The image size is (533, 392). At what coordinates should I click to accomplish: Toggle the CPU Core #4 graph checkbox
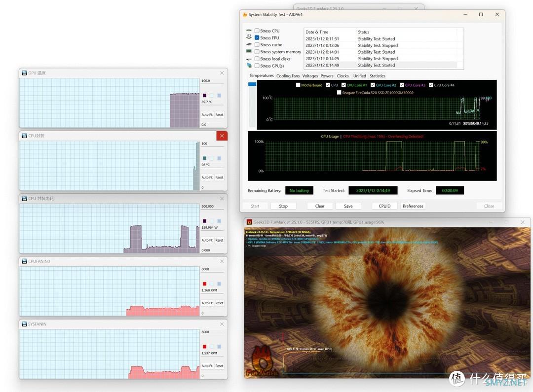point(431,85)
